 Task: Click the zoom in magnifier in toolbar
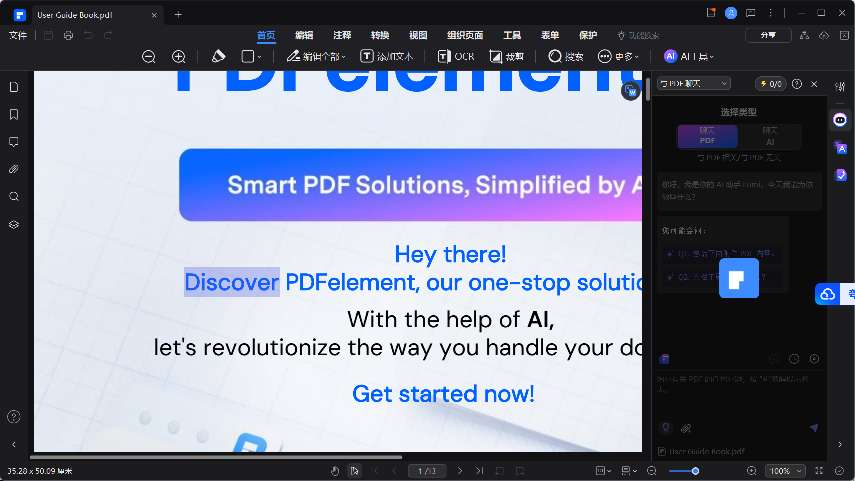coord(179,57)
